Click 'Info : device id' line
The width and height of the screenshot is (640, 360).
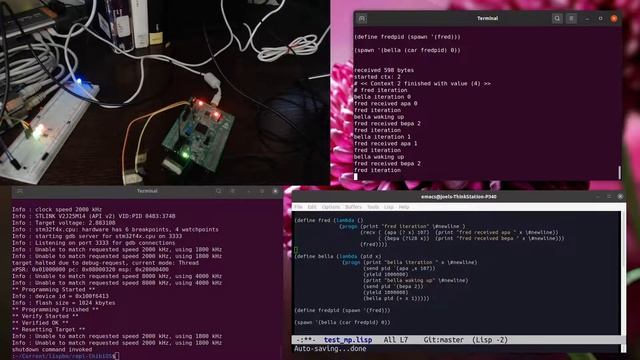pyautogui.click(x=60, y=296)
